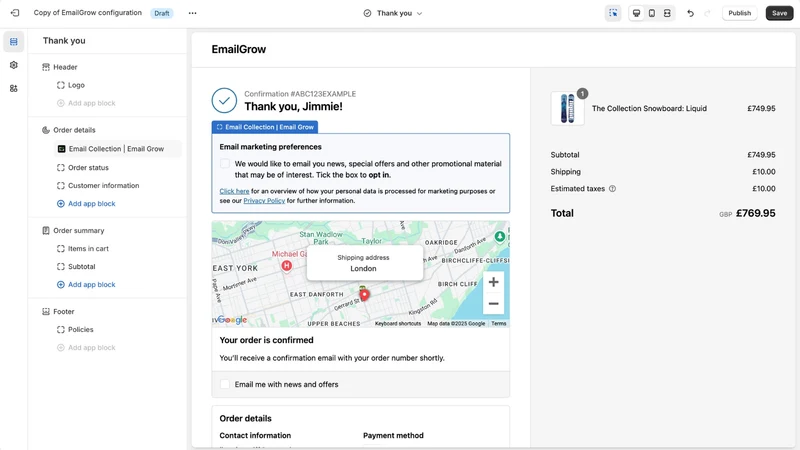Image resolution: width=800 pixels, height=450 pixels.
Task: Open the Sections panel sidebar icon
Action: (14, 42)
